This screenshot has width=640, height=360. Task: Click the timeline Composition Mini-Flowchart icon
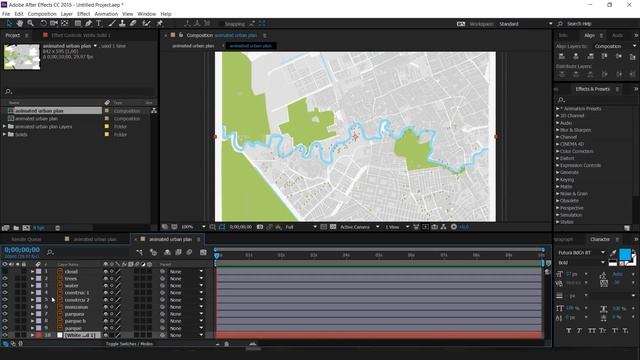[x=140, y=253]
